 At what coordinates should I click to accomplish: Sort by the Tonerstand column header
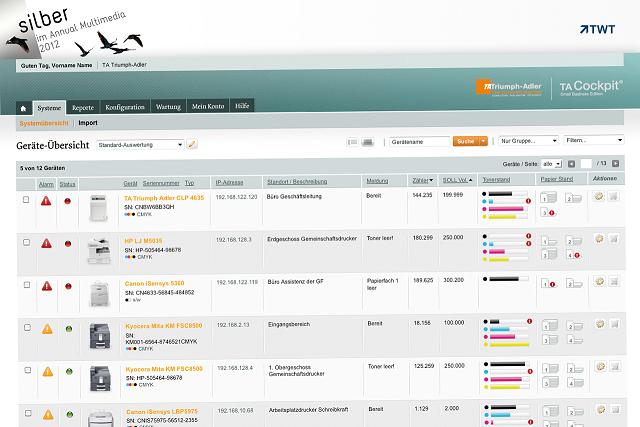point(496,180)
